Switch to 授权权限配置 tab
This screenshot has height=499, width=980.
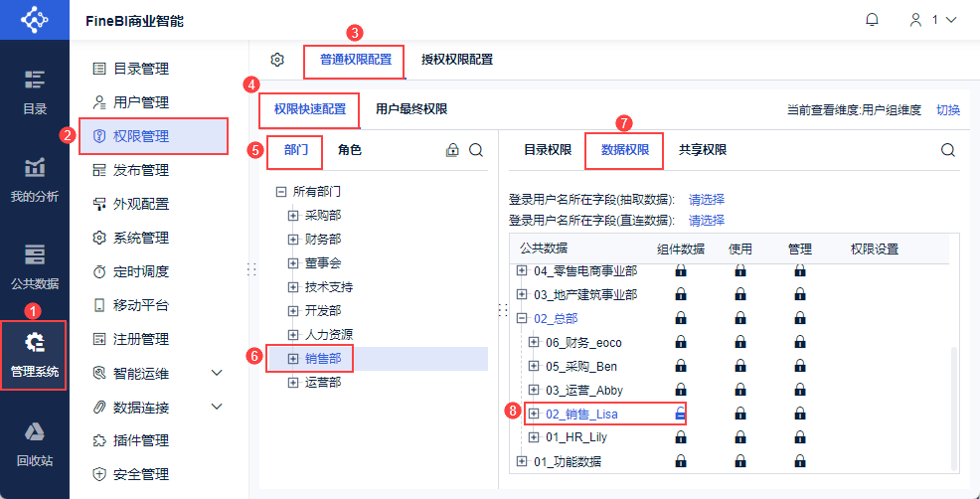pyautogui.click(x=457, y=60)
